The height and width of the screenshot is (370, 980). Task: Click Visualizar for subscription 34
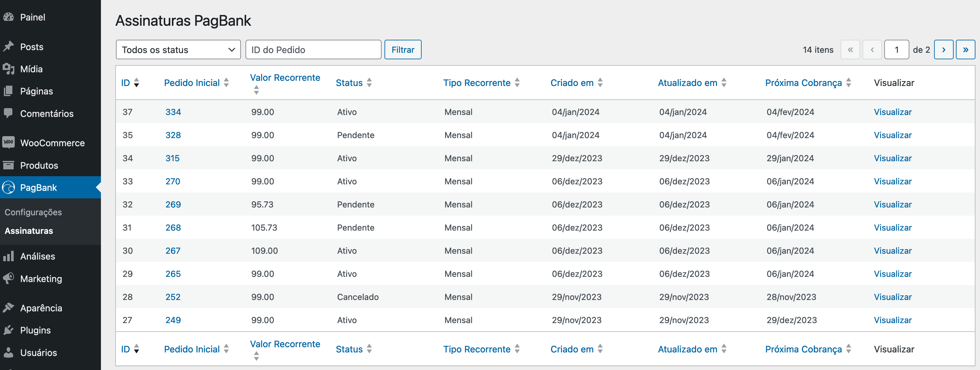click(x=892, y=158)
